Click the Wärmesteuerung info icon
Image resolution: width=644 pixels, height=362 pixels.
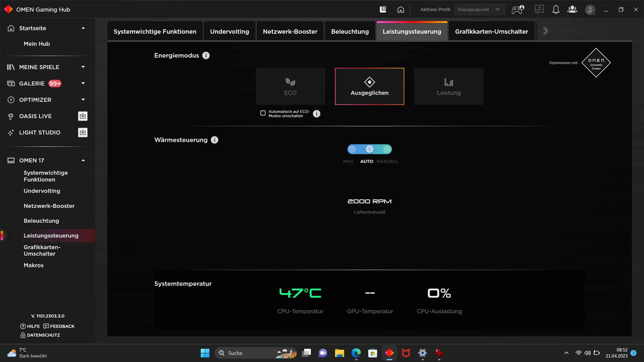pyautogui.click(x=214, y=140)
